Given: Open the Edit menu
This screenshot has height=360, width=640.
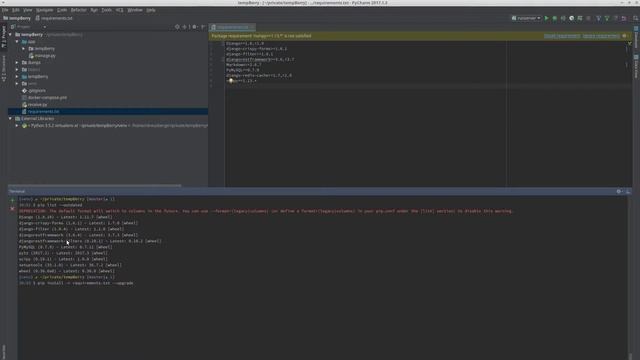Looking at the screenshot, I should click(16, 10).
